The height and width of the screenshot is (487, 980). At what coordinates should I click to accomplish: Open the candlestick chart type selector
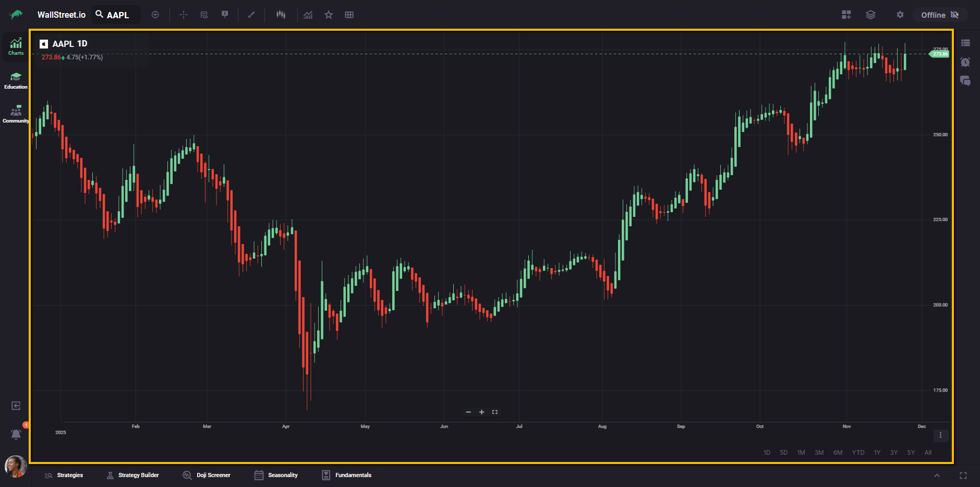(x=281, y=15)
